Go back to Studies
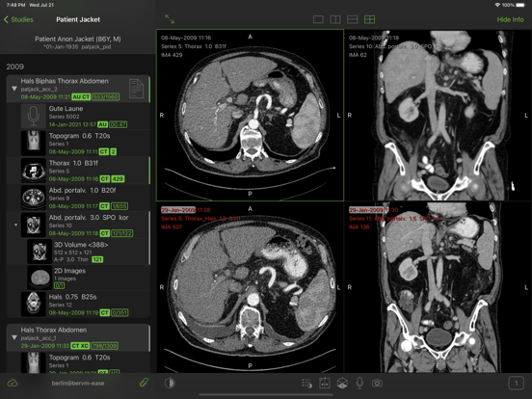This screenshot has height=399, width=532. click(18, 19)
